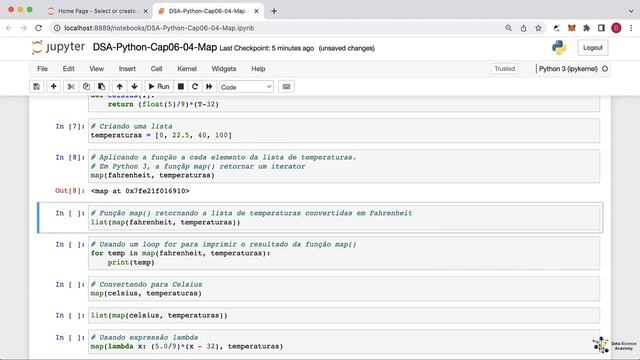Image resolution: width=640 pixels, height=360 pixels.
Task: Save notebook with the floppy disk icon
Action: 37,87
